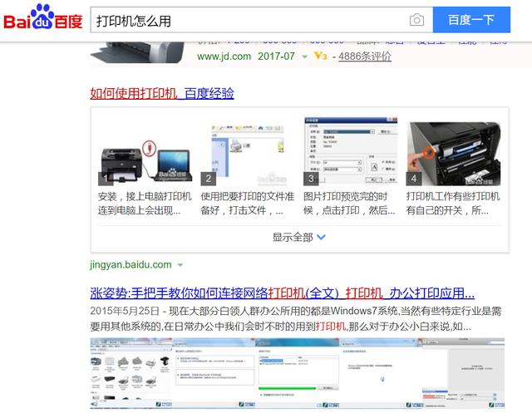Expand 显示全部 to show all steps
The height and width of the screenshot is (413, 532).
click(299, 237)
